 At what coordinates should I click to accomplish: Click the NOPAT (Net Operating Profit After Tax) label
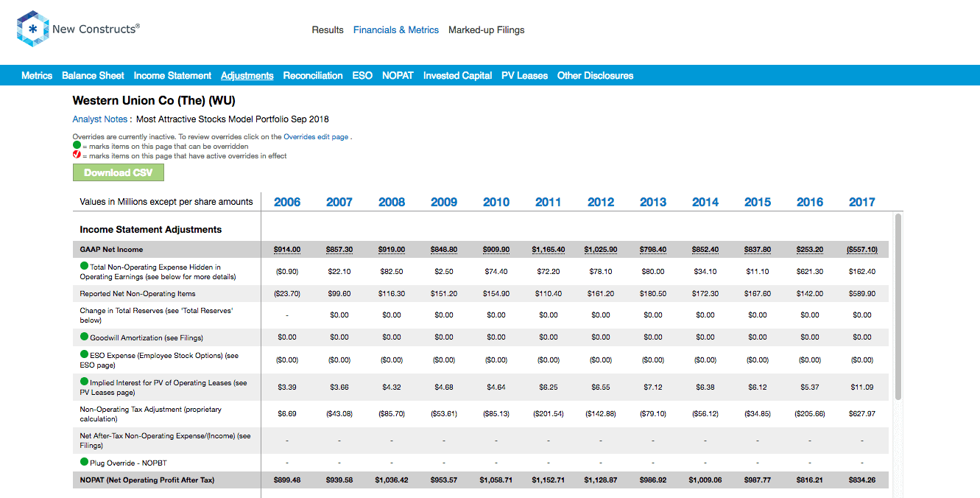pos(147,480)
